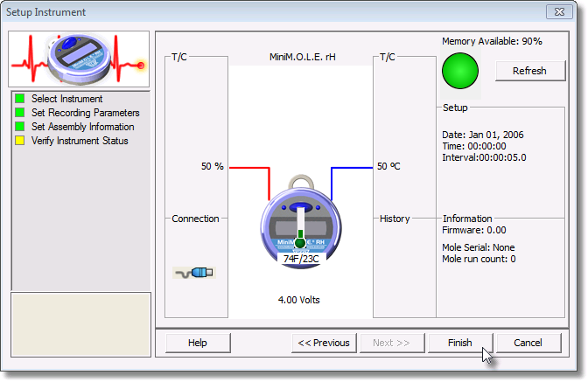Click green square beside Set Recording Parameters

[x=19, y=113]
